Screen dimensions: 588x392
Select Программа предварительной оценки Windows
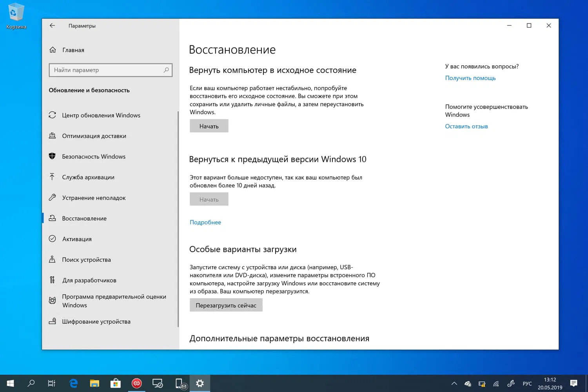pyautogui.click(x=114, y=301)
